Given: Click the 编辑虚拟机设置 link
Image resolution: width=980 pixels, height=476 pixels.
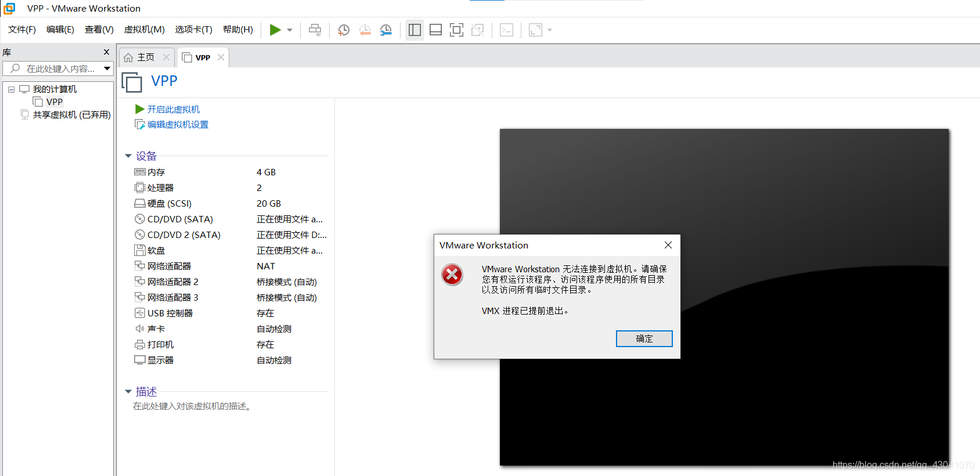Looking at the screenshot, I should [x=178, y=124].
